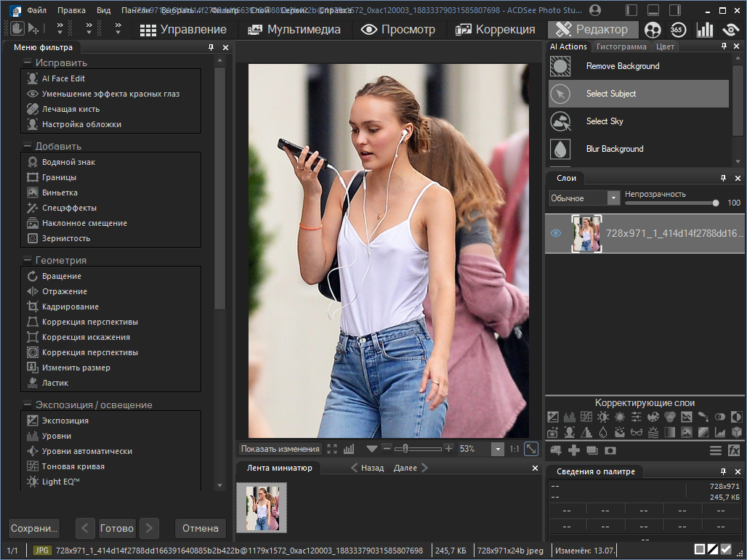747x560 pixels.
Task: Add glasses-shaped adjustment layer icon
Action: coord(637,432)
